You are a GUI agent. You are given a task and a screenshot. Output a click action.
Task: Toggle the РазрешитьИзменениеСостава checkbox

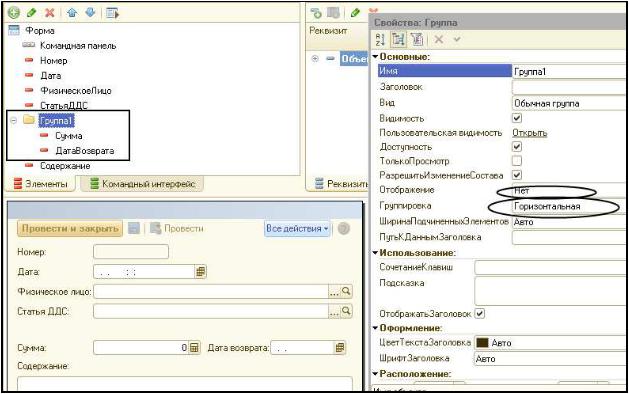[517, 175]
